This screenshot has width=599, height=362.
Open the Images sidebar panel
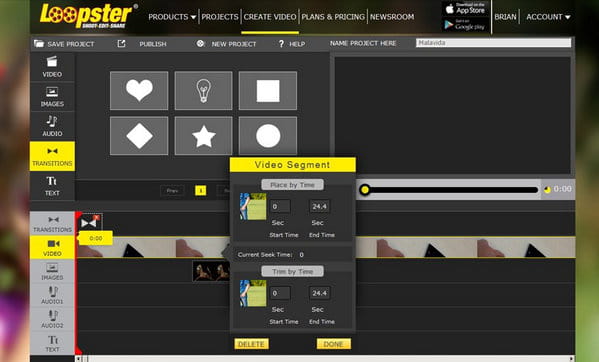(52, 97)
